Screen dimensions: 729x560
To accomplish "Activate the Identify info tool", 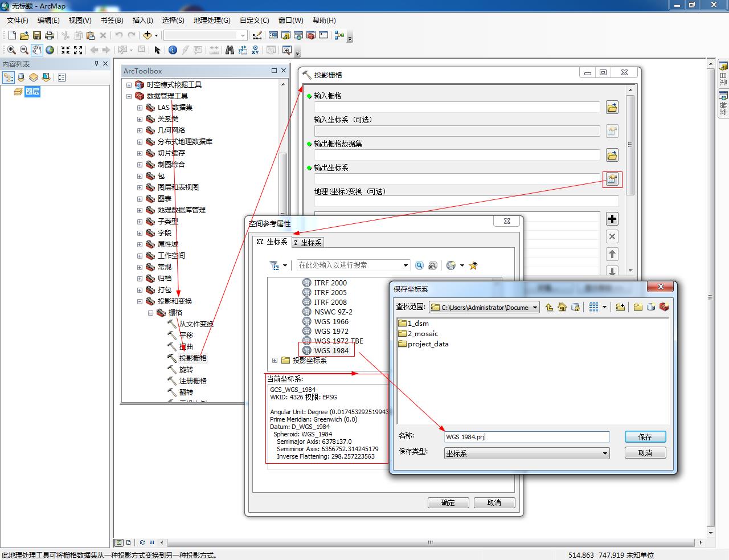I will [173, 50].
